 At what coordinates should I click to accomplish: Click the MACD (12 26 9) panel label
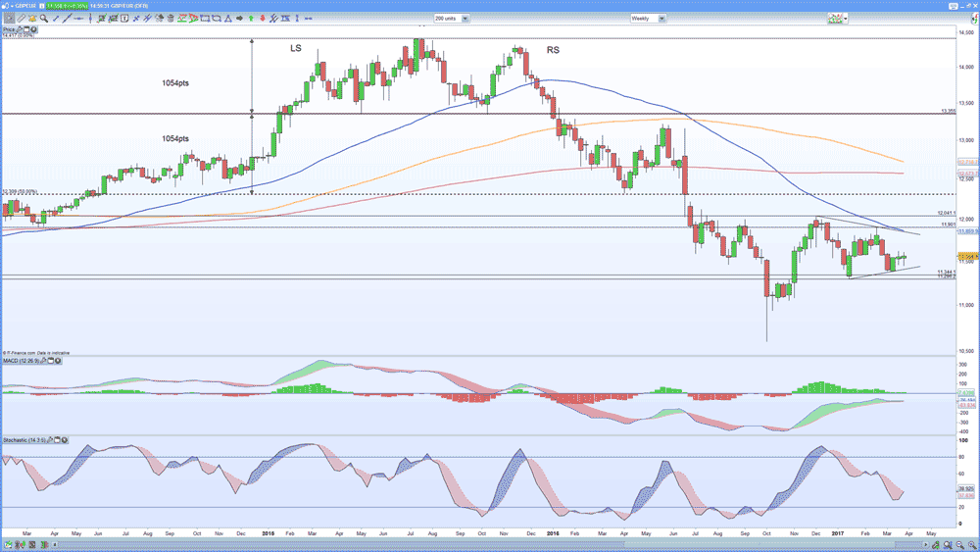(22, 361)
